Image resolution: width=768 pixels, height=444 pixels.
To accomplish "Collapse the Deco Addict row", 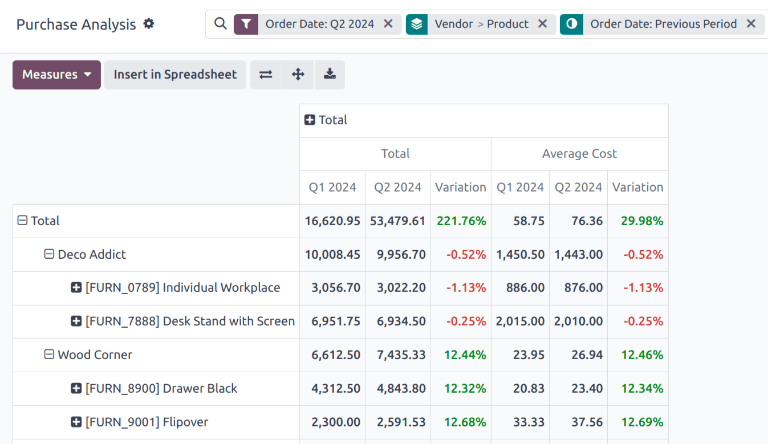I will coord(49,254).
